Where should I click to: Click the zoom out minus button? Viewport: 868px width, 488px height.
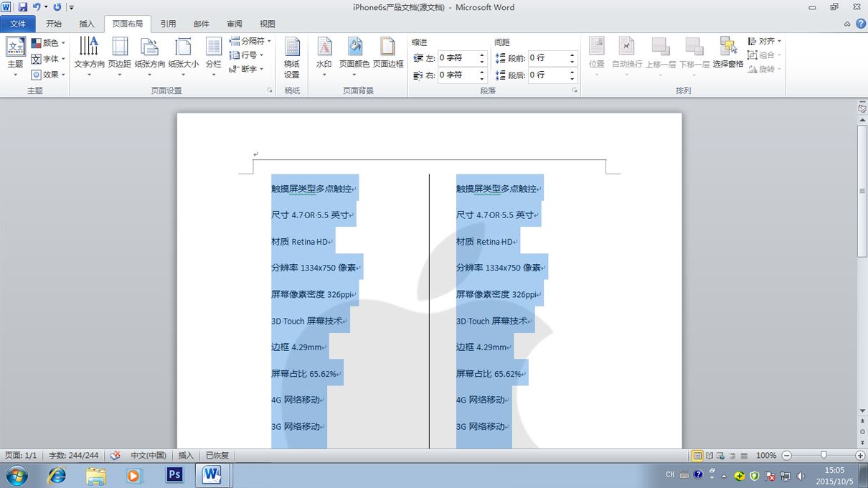(786, 456)
